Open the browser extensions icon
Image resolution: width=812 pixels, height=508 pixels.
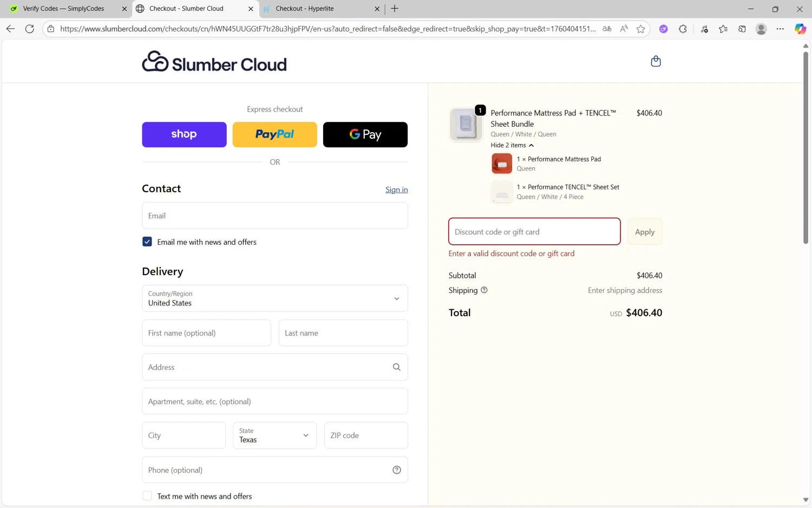[683, 29]
